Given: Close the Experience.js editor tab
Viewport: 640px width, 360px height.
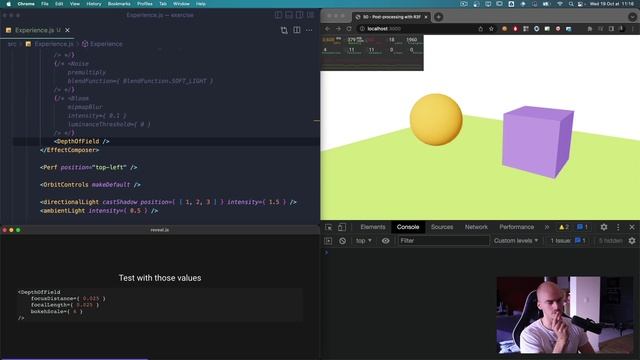Looking at the screenshot, I should (67, 30).
